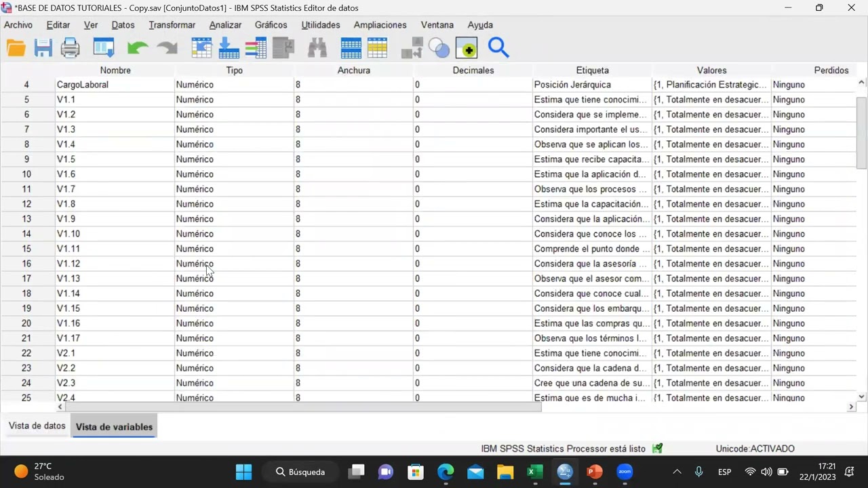This screenshot has height=488, width=868.
Task: Open a data file with folder icon
Action: pos(16,48)
